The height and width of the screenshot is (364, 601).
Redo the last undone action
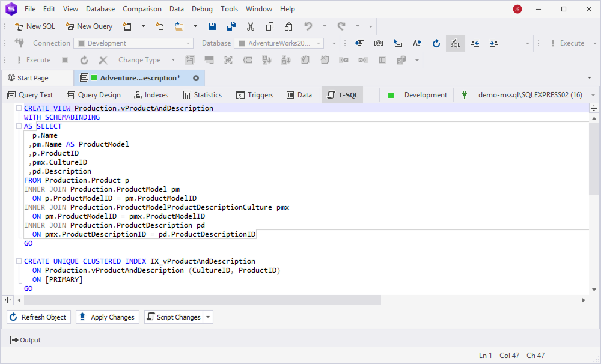coord(341,26)
